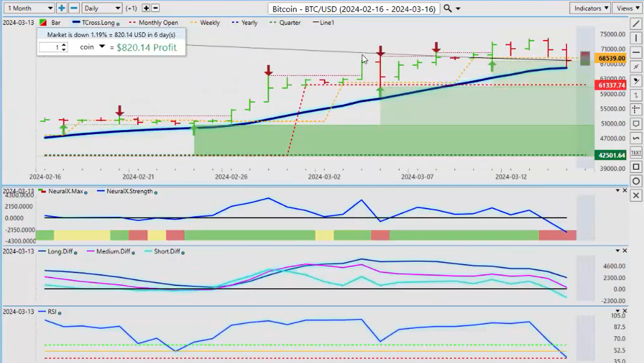Image resolution: width=644 pixels, height=363 pixels.
Task: Click the NeuralX.Strength legend label
Action: [129, 191]
